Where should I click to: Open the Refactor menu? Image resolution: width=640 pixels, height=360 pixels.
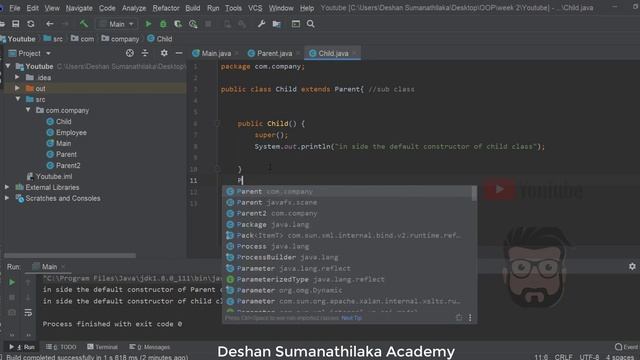tap(166, 8)
